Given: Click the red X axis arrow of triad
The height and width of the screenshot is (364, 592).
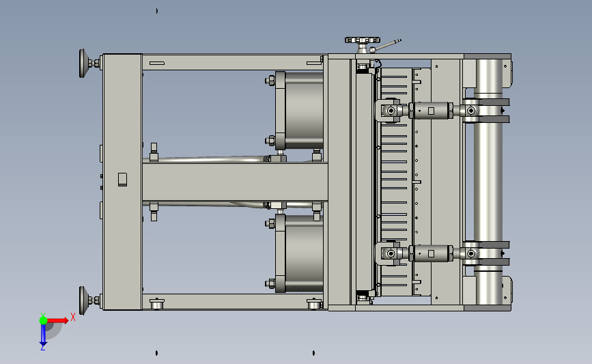Looking at the screenshot, I should tap(58, 320).
